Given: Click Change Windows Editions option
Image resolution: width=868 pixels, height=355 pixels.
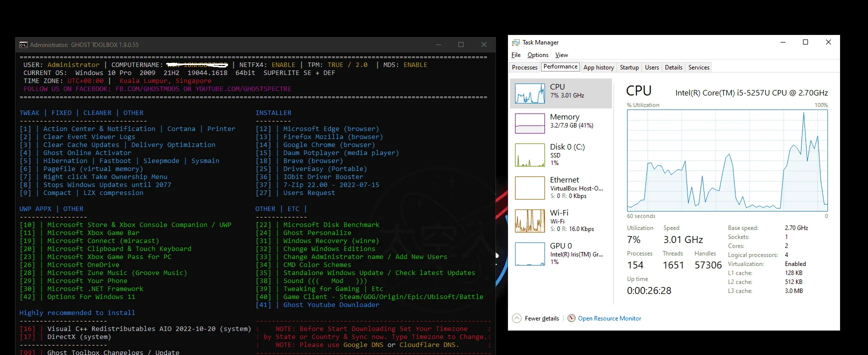Looking at the screenshot, I should 315,248.
